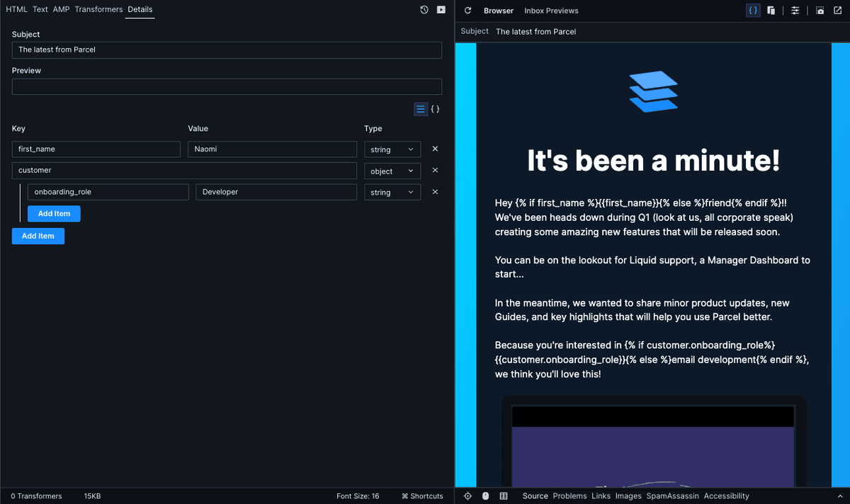Open the Inbox Previews tab
Screen dimensions: 850x504
(551, 11)
